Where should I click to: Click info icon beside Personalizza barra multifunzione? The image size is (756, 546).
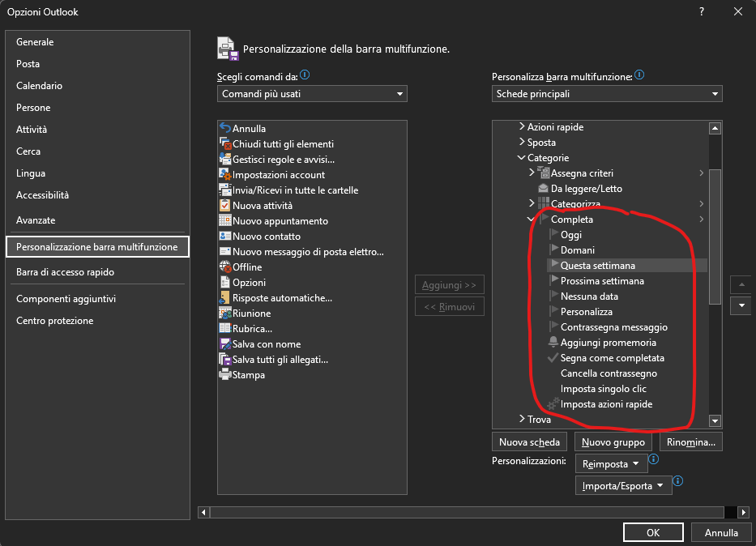click(639, 75)
